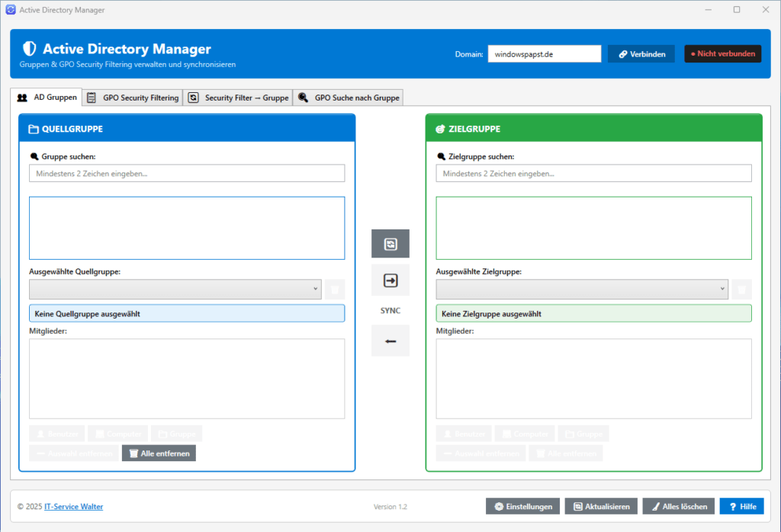The width and height of the screenshot is (781, 532).
Task: Select the Zielgruppe suchen search field
Action: 593,173
